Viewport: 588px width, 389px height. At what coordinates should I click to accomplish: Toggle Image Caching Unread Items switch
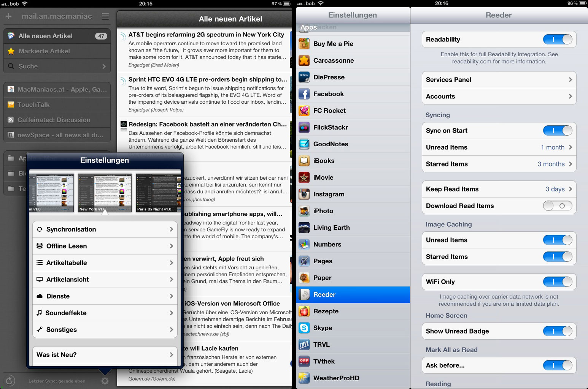[558, 240]
